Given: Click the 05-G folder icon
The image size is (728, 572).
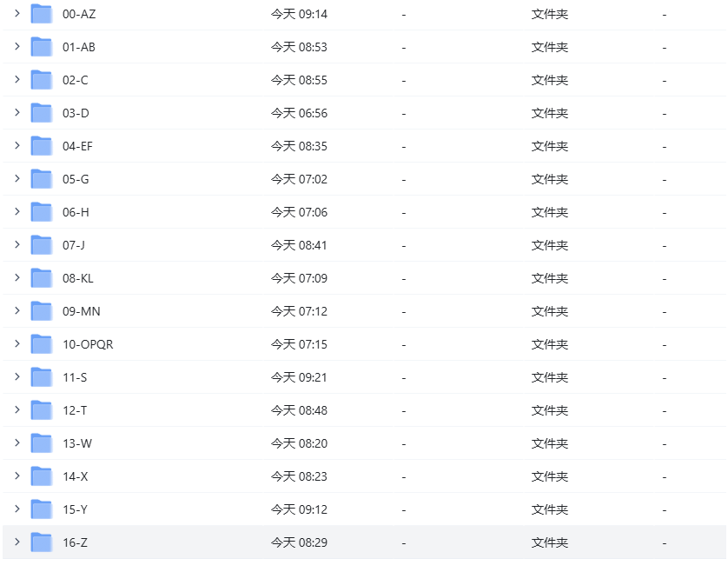Looking at the screenshot, I should click(x=42, y=179).
